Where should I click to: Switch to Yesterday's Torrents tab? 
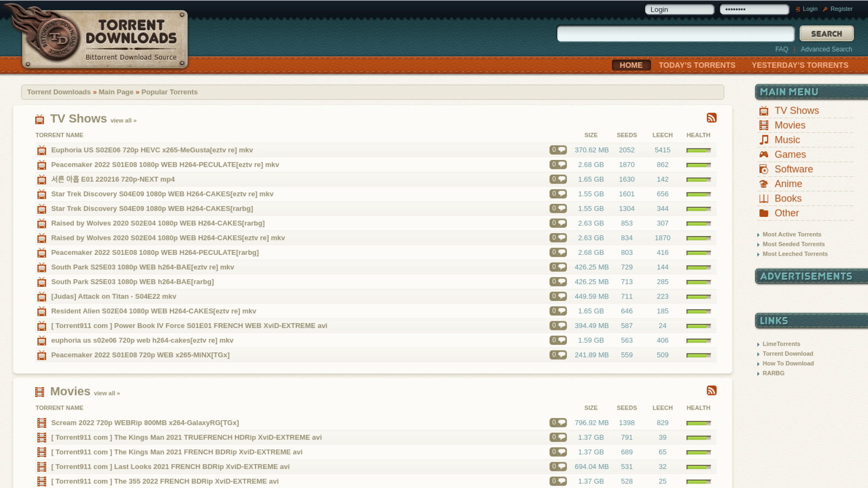click(800, 65)
